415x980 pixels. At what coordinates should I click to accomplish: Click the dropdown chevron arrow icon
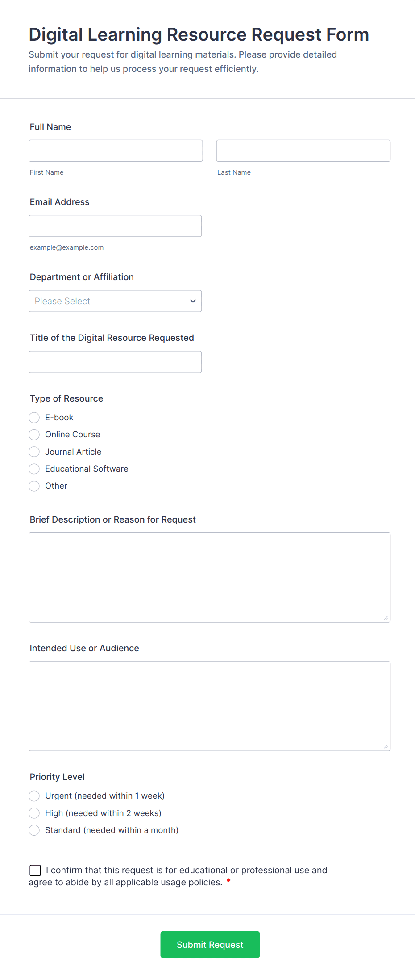193,301
